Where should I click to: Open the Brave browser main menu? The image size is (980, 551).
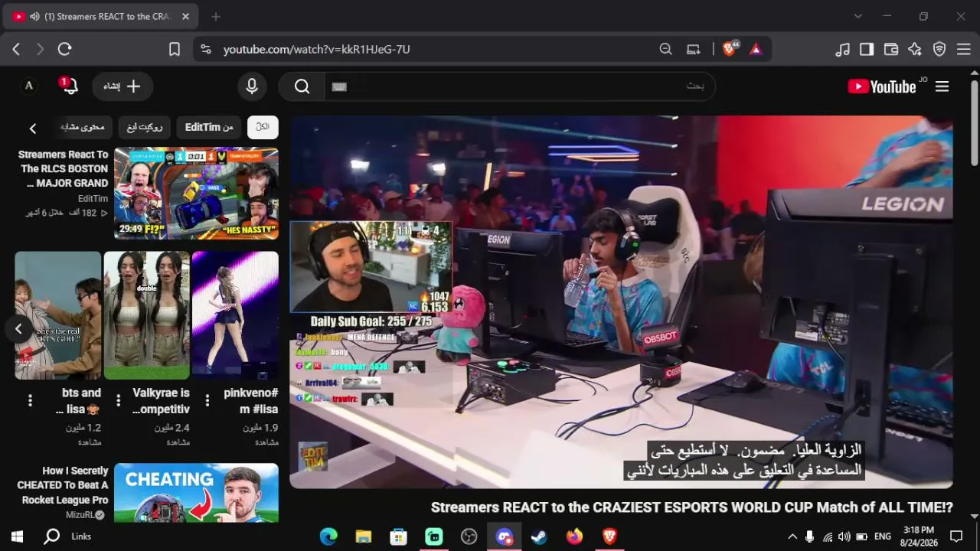point(964,49)
